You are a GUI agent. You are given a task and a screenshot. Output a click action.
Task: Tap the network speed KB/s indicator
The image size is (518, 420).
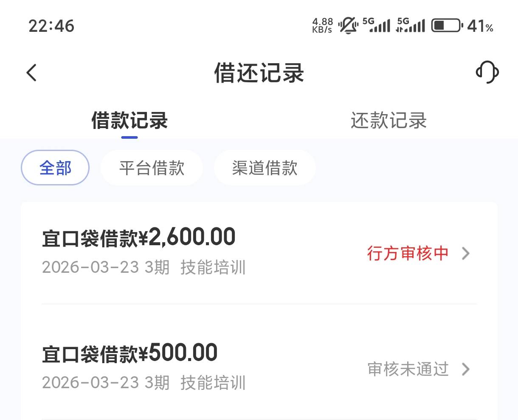(x=322, y=25)
